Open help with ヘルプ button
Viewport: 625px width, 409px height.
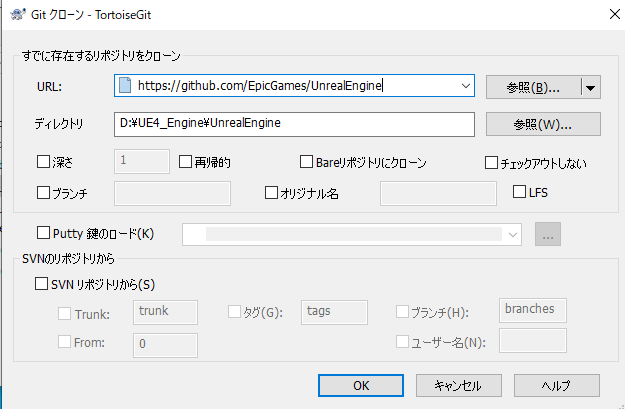click(556, 385)
